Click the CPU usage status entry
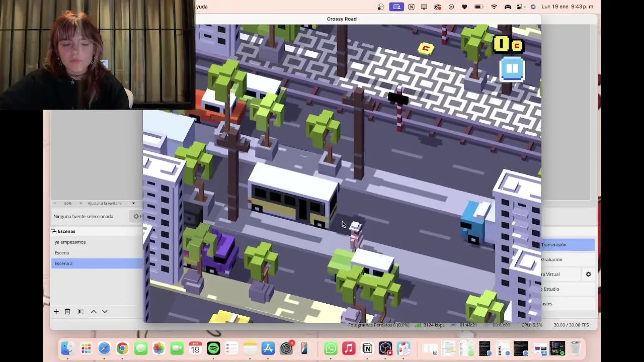 coord(532,325)
